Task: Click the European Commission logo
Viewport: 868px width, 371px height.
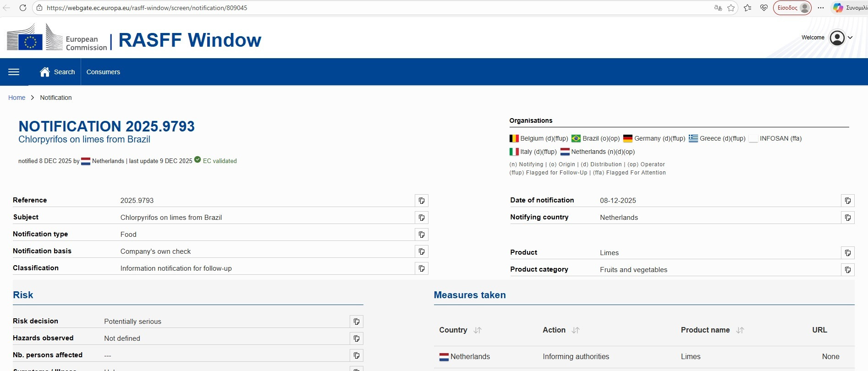Action: click(57, 38)
